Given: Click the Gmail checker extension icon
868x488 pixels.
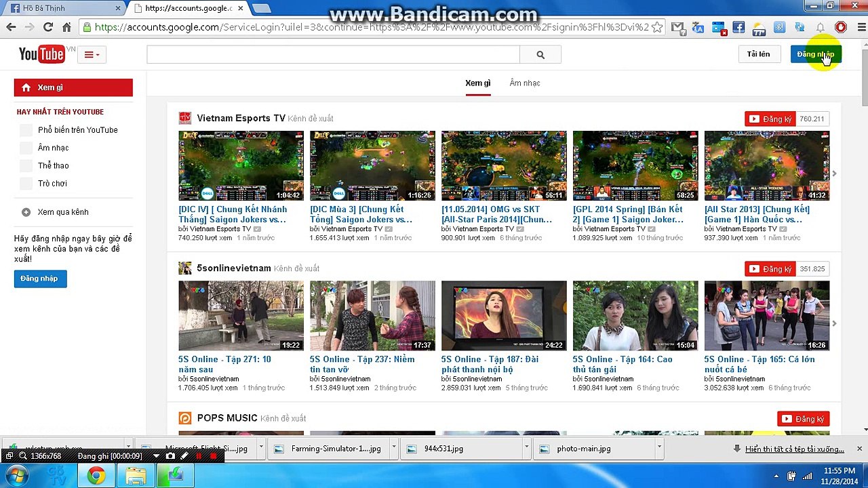Looking at the screenshot, I should pos(677,28).
